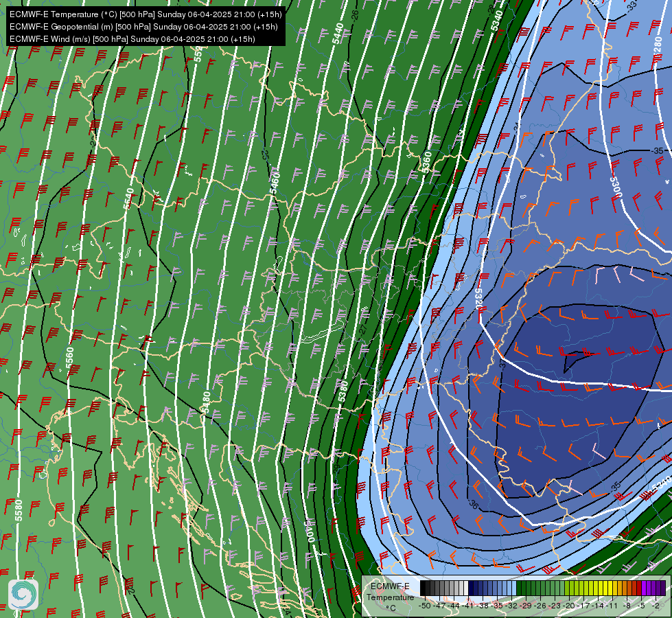This screenshot has width=672, height=618.
Task: Click the -25 isotherm label on map
Action: click(265, 155)
